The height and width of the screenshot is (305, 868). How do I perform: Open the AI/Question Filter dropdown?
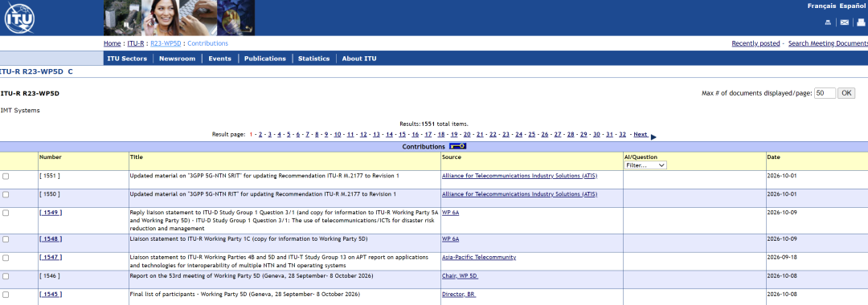click(645, 165)
